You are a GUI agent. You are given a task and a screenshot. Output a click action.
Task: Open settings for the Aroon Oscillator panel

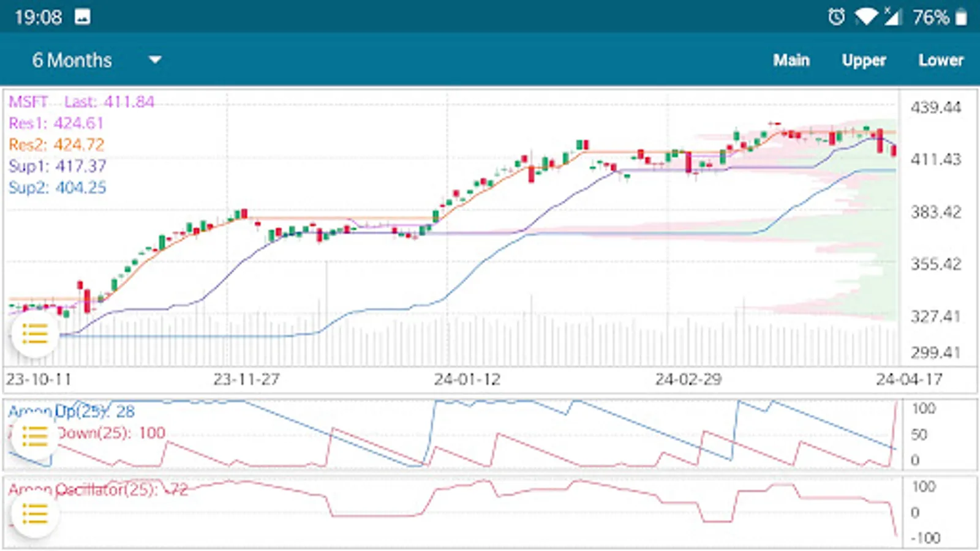[35, 513]
